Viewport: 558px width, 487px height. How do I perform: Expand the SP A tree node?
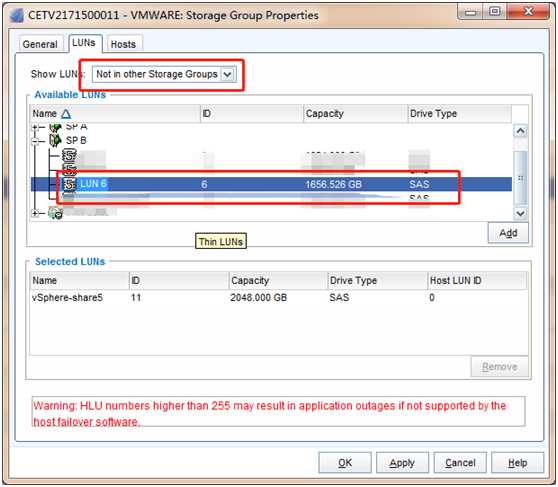35,127
